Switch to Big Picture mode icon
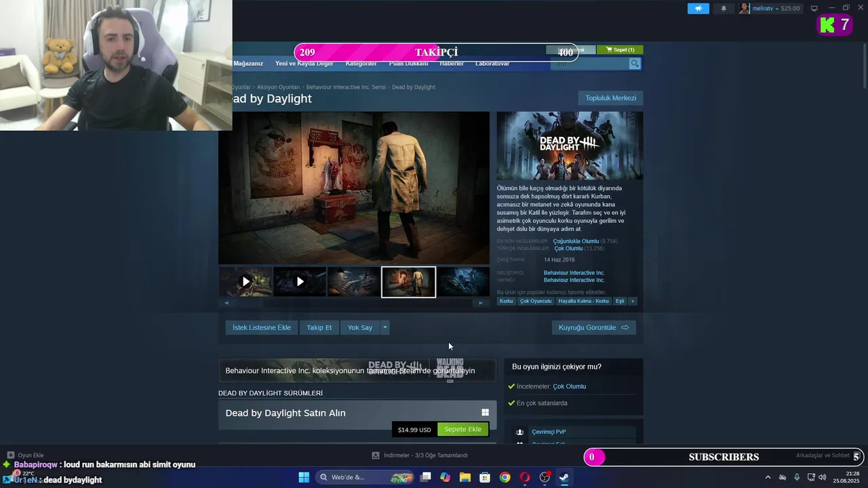Screen dimensions: 868x488 click(814, 8)
